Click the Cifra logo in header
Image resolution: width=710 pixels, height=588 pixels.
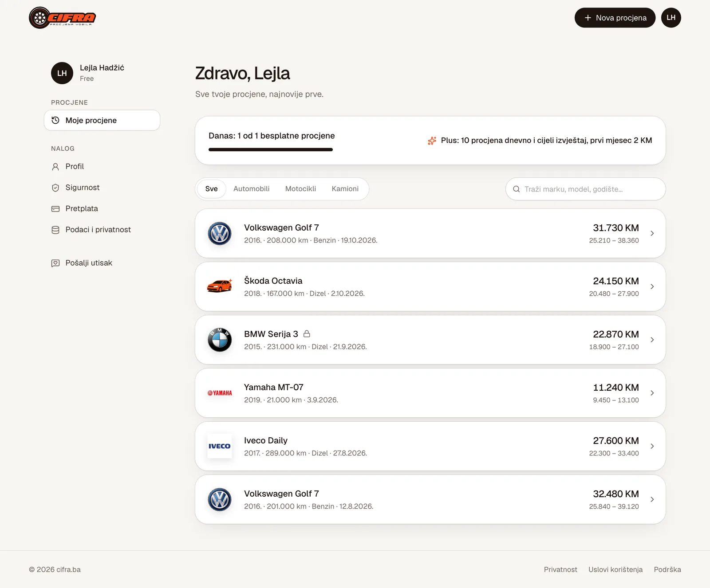click(x=63, y=18)
